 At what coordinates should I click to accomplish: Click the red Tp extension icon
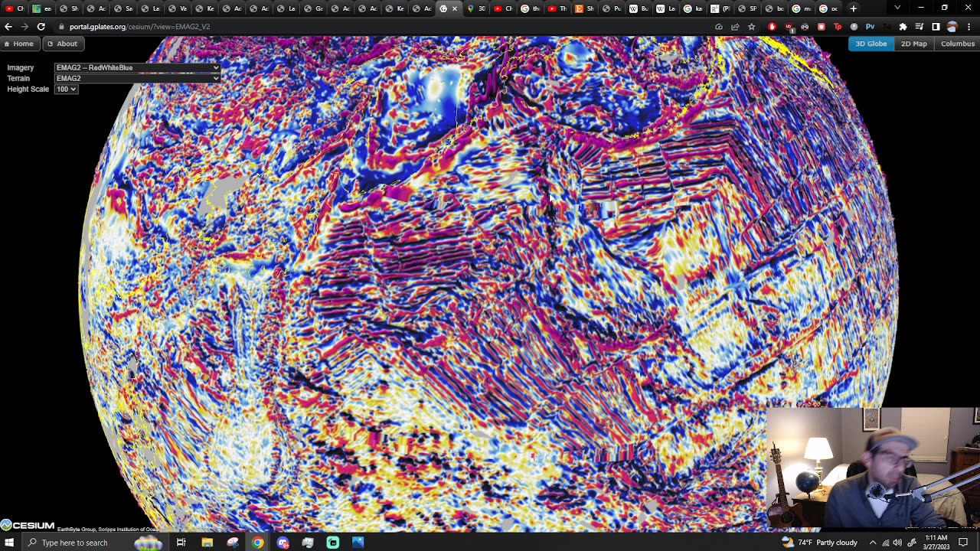point(838,27)
